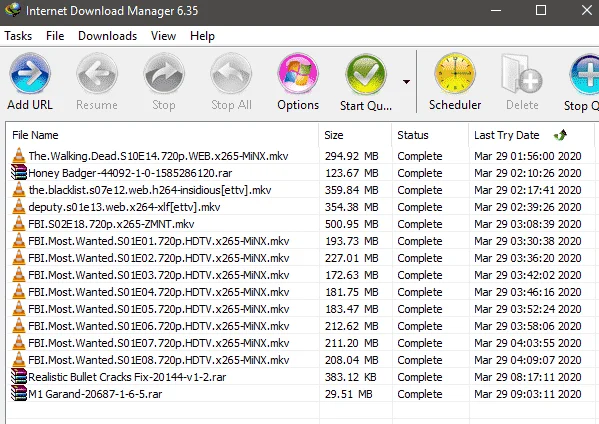Select FBI.Most.Wanted.S01E08.720p.HDTV.x265-MiNX.mkv file name

pos(159,360)
